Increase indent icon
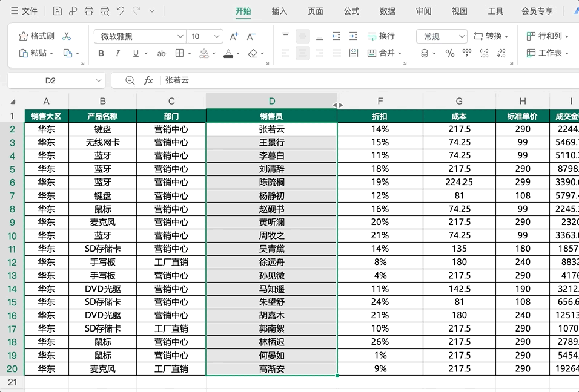579x392 pixels. click(353, 36)
